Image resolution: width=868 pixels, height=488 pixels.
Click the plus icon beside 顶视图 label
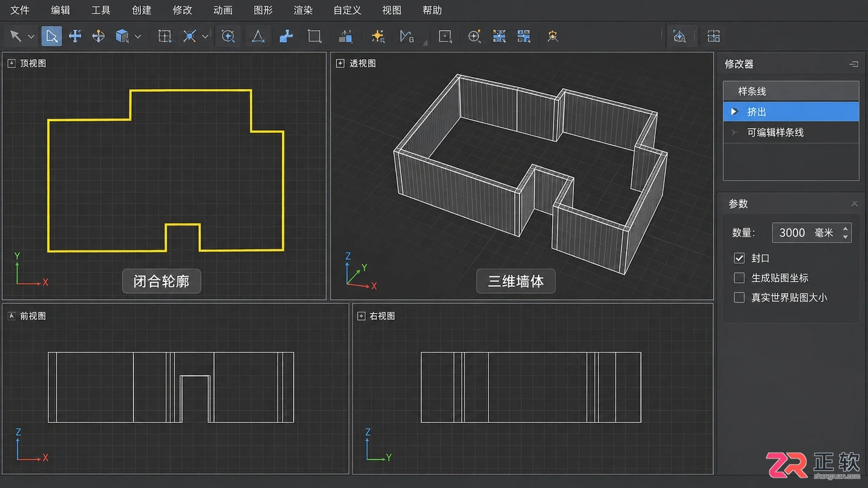click(x=11, y=63)
